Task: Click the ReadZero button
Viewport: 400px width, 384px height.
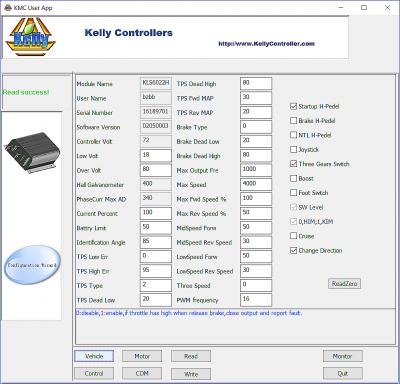Action: point(344,284)
